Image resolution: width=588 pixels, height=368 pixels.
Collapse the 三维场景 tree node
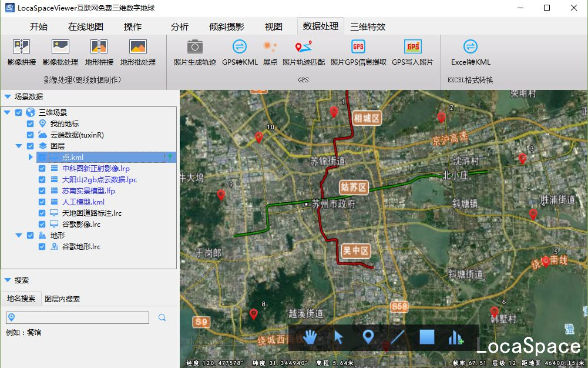tap(6, 112)
